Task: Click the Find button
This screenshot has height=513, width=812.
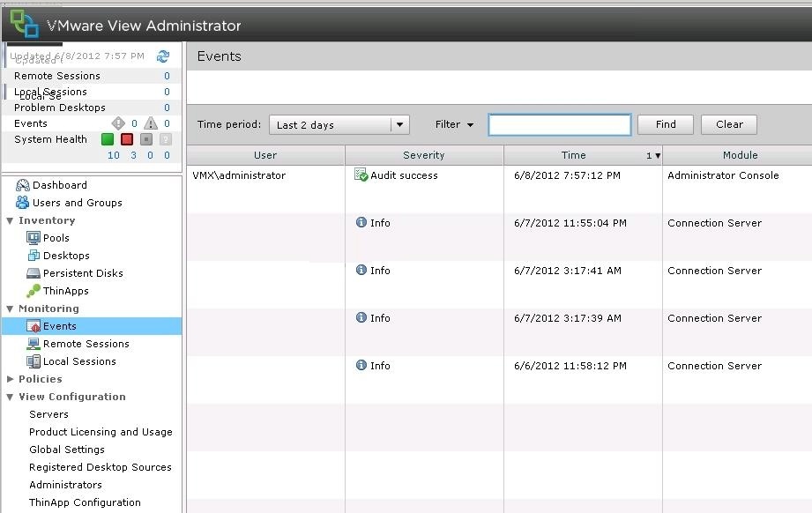Action: [x=666, y=124]
